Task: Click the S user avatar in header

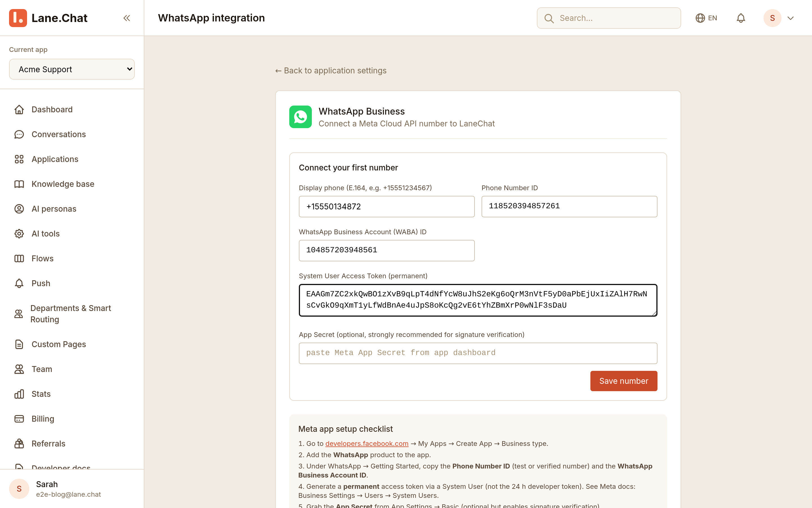Action: tap(773, 18)
